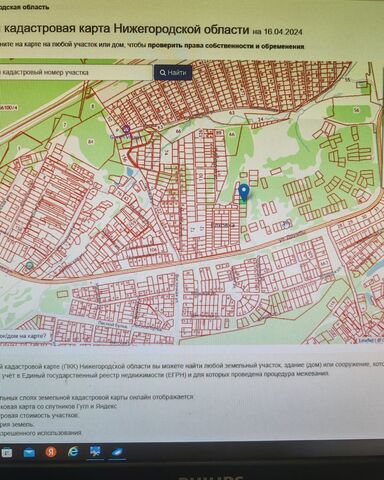Click the green highlighted parcel under pin
The width and height of the screenshot is (384, 480).
pyautogui.click(x=243, y=202)
